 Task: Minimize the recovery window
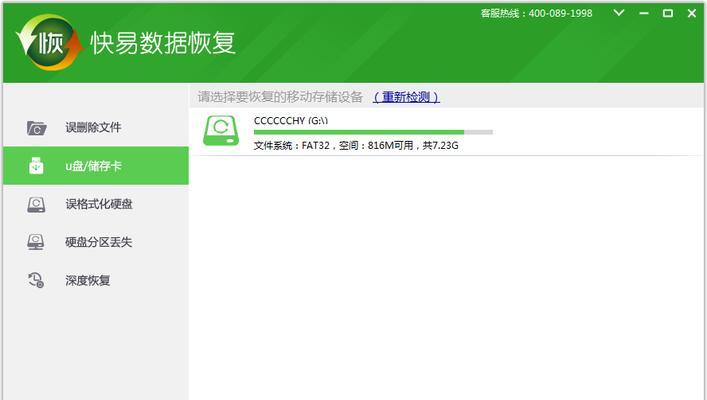point(644,14)
